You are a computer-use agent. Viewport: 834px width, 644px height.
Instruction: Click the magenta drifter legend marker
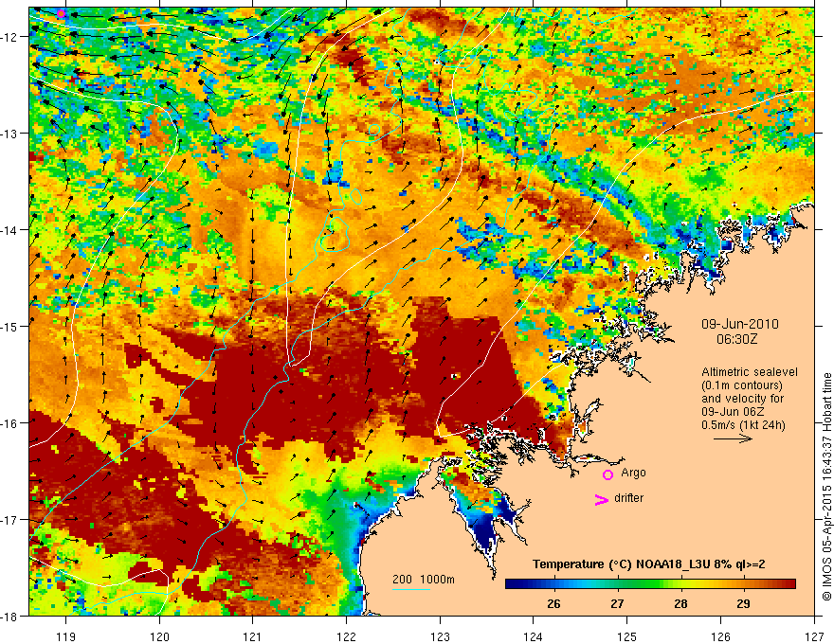tap(601, 500)
